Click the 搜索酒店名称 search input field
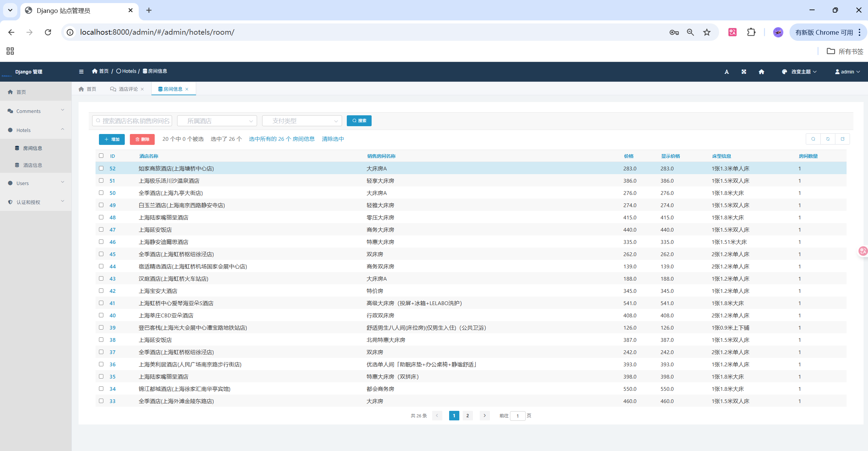868x451 pixels. 133,121
